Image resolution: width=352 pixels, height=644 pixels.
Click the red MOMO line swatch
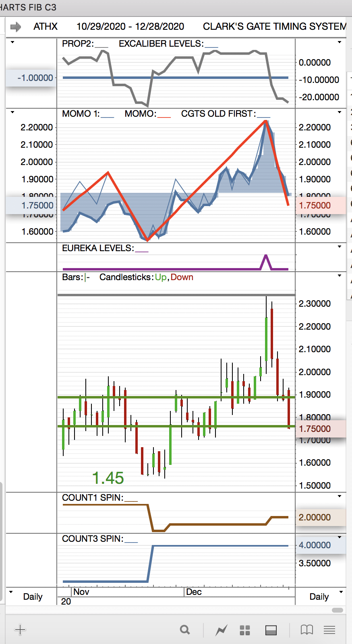164,117
